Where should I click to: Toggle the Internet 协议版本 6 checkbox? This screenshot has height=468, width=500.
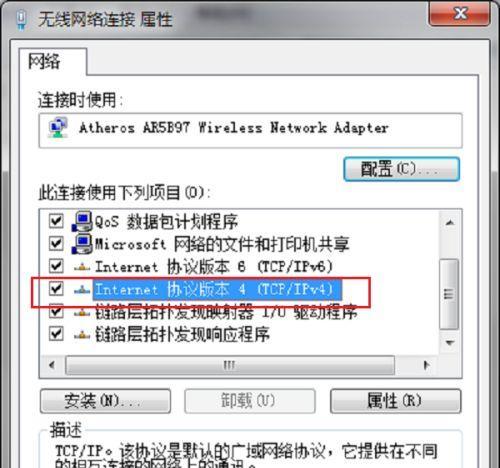(56, 266)
